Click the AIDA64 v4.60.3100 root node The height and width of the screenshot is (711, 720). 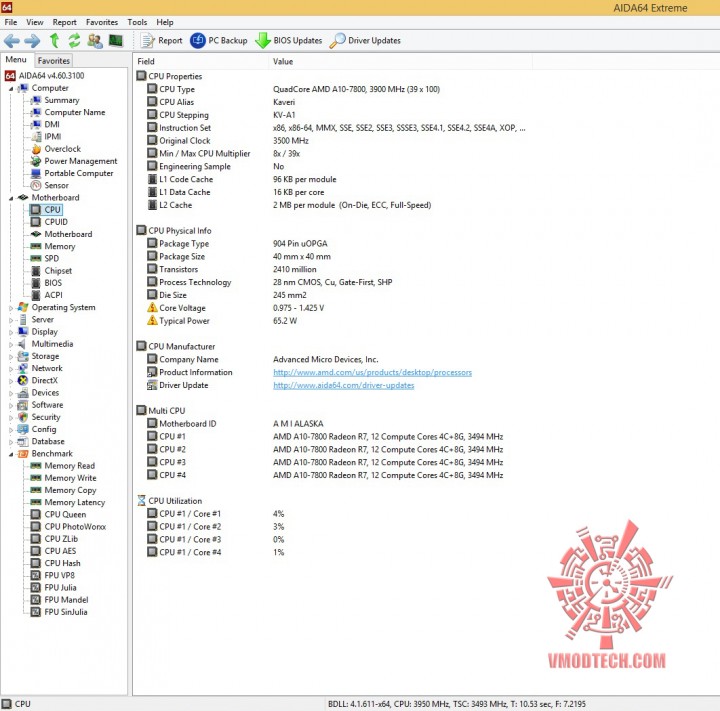51,76
